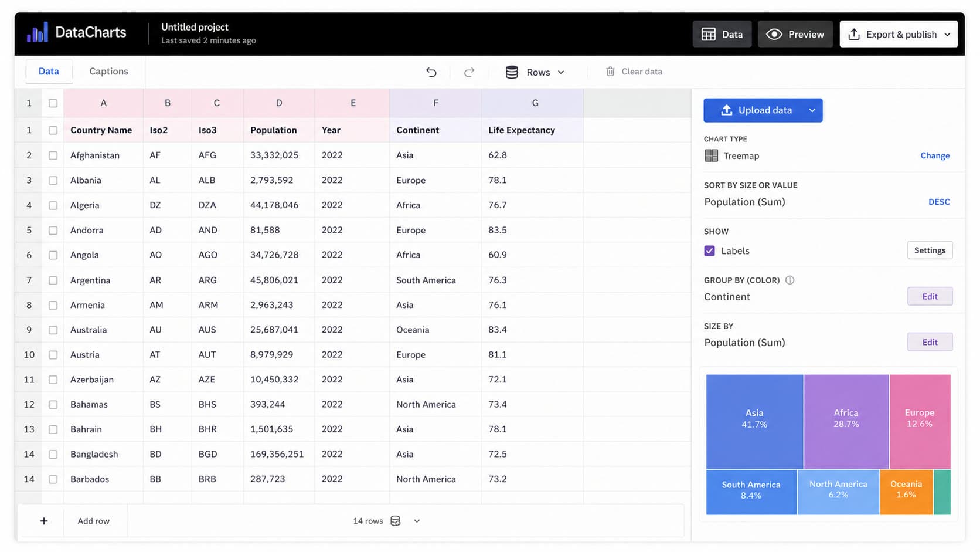The width and height of the screenshot is (980, 552).
Task: Select column A header
Action: click(x=104, y=103)
